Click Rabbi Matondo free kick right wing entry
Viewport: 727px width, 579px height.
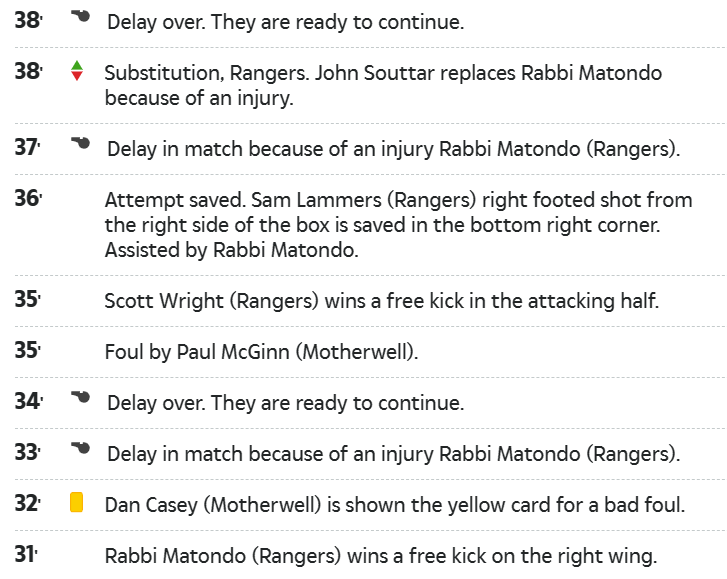tap(381, 556)
